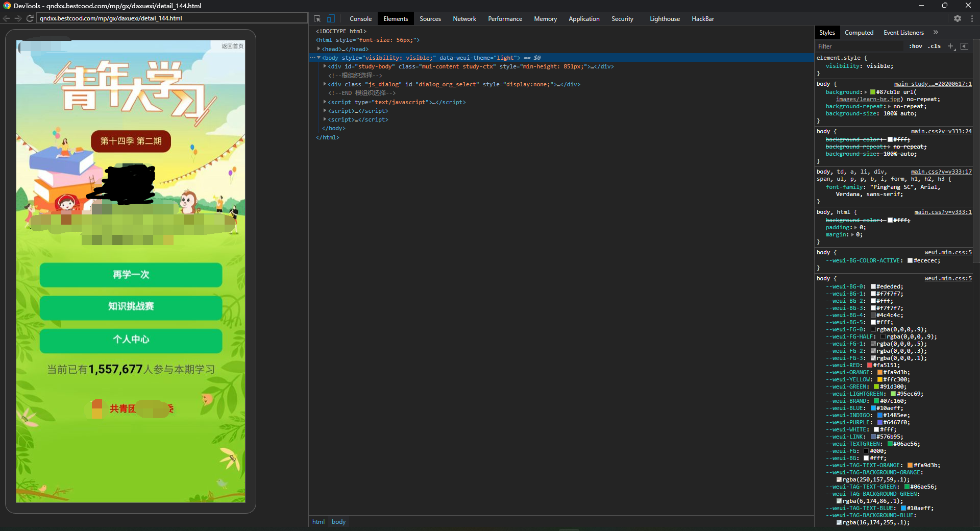Viewport: 980px width, 531px height.
Task: Click the green 再学一次 button
Action: click(x=131, y=275)
